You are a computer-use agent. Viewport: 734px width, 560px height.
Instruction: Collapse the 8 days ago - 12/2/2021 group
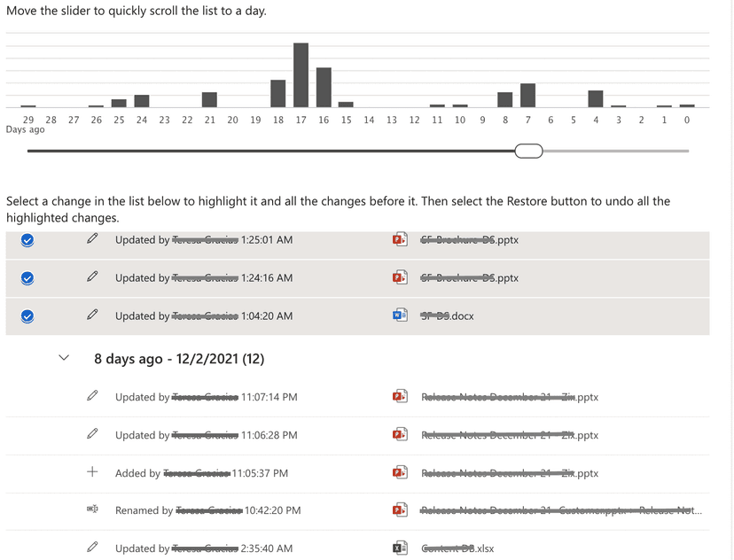(x=63, y=356)
